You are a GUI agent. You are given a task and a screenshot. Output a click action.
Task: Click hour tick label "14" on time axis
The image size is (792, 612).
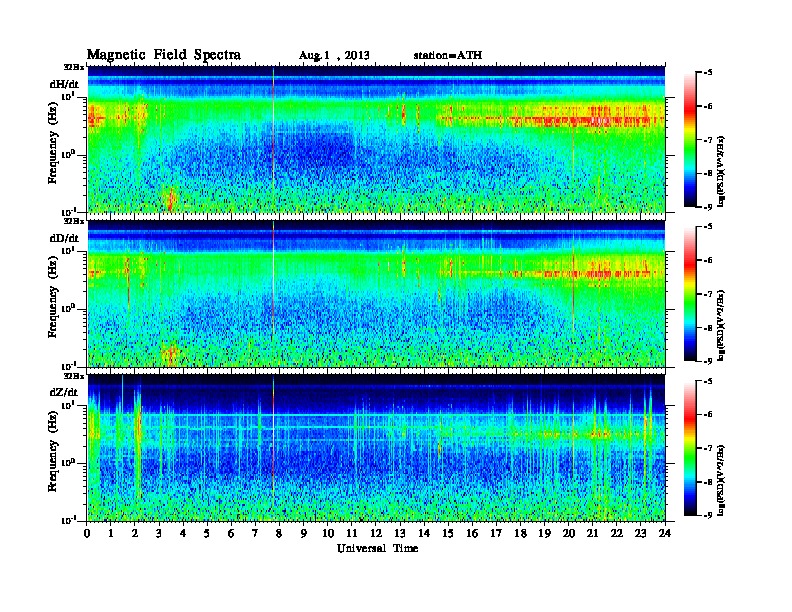(424, 534)
